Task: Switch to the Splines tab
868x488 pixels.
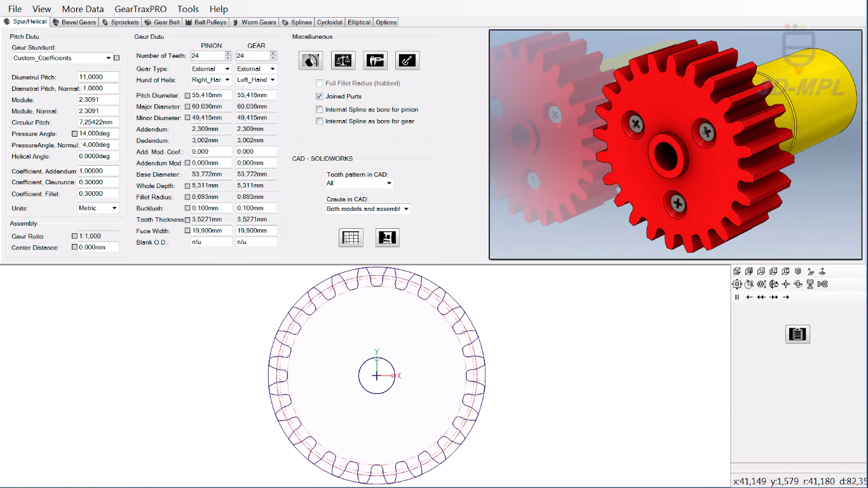Action: [x=297, y=22]
